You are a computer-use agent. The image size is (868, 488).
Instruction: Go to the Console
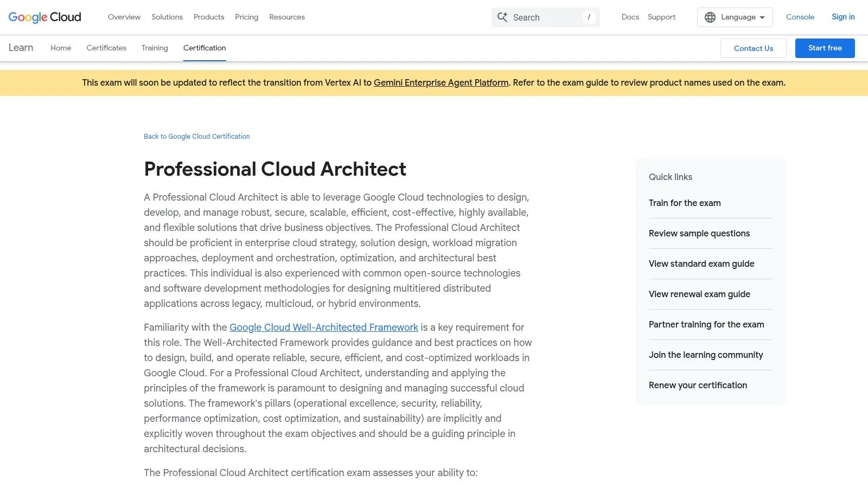(800, 17)
